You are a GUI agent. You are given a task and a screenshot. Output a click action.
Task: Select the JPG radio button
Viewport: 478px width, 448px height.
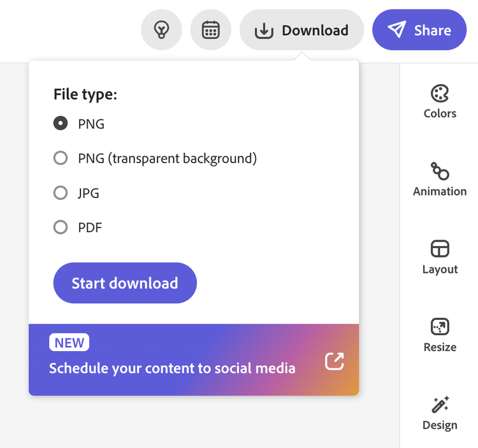61,192
